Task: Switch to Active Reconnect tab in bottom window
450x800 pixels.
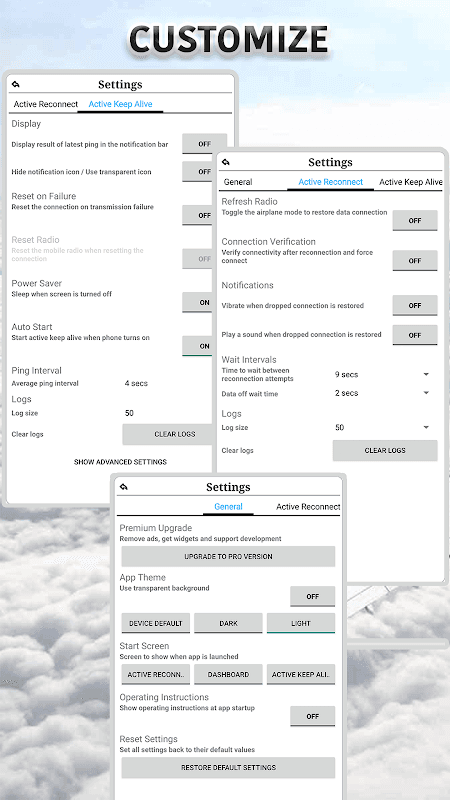Action: click(308, 507)
